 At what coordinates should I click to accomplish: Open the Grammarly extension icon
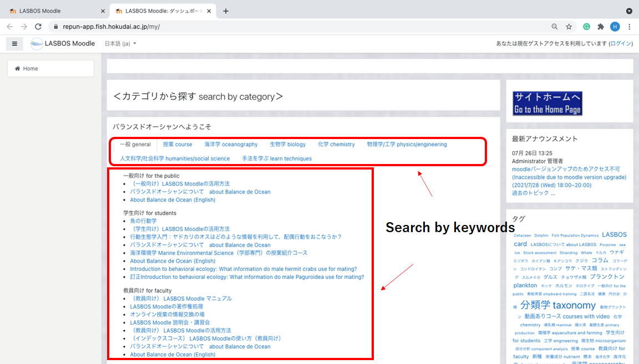click(586, 27)
